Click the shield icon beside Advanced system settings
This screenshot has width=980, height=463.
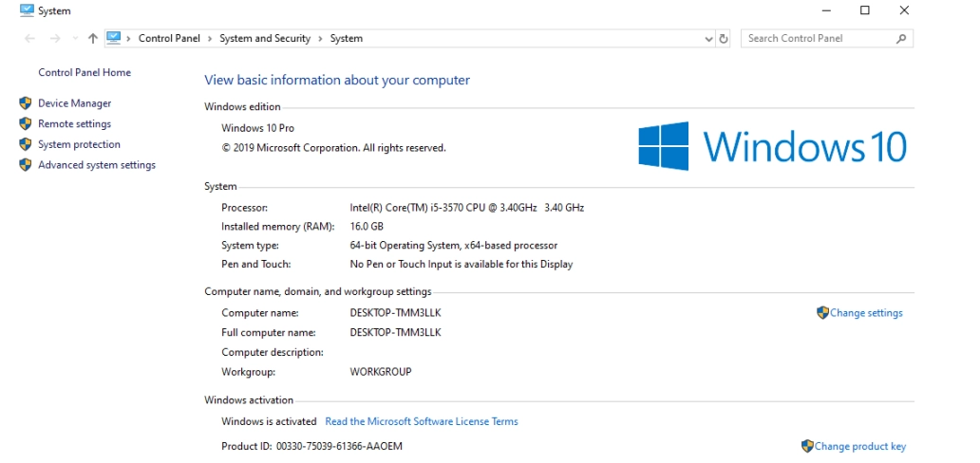coord(26,165)
